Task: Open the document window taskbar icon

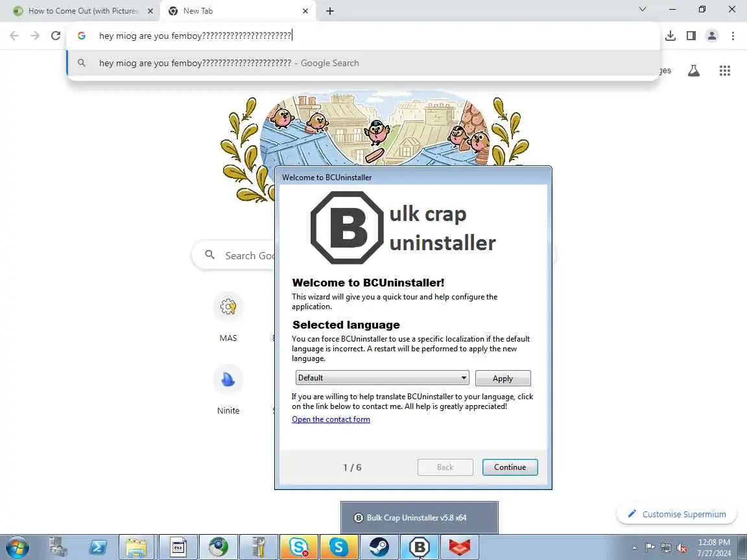Action: pyautogui.click(x=178, y=547)
